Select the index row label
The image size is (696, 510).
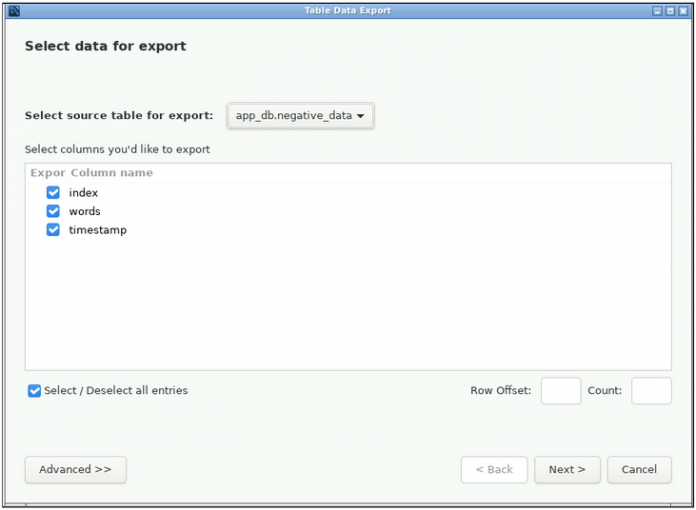pos(84,193)
